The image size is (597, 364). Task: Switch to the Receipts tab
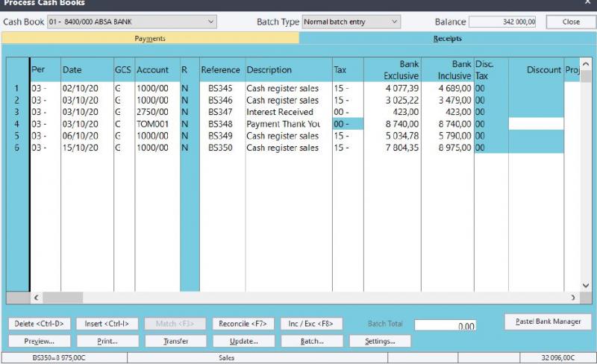pos(447,39)
